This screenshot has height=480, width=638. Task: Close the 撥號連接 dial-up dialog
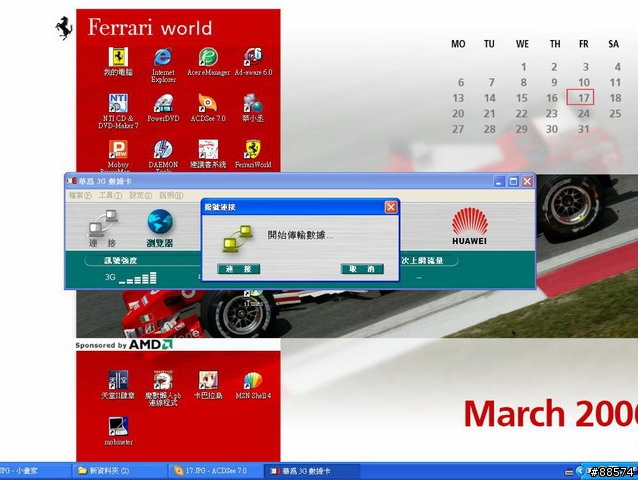click(391, 207)
